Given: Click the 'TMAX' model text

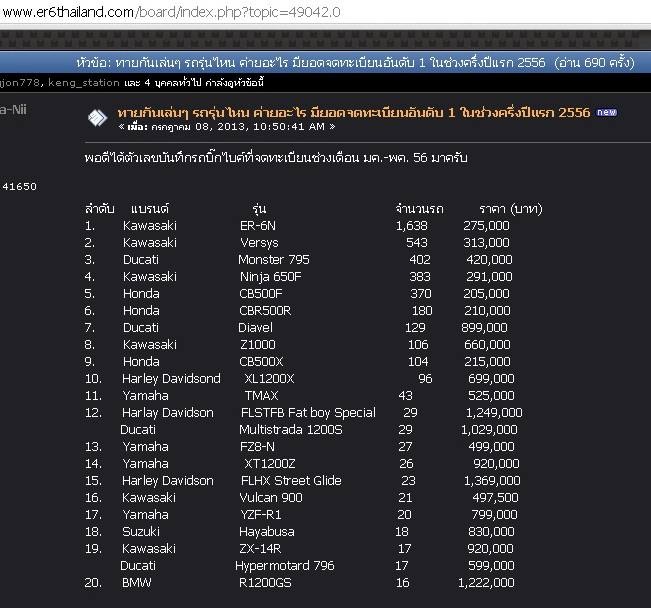Looking at the screenshot, I should (261, 396).
